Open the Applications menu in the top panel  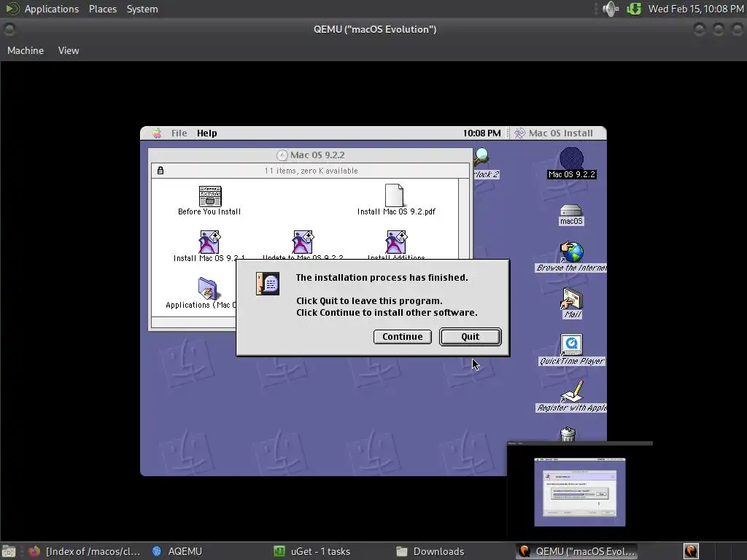click(x=52, y=9)
